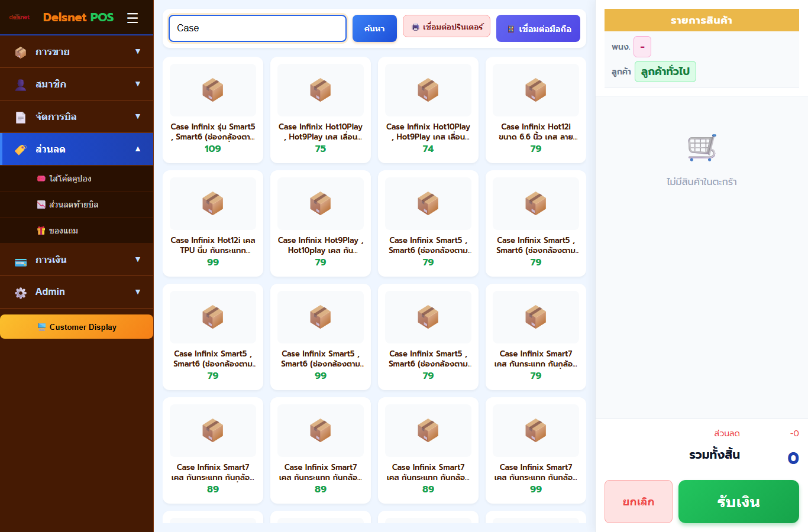
Task: Click the รวมทั้งสิ้น total label
Action: point(715,455)
